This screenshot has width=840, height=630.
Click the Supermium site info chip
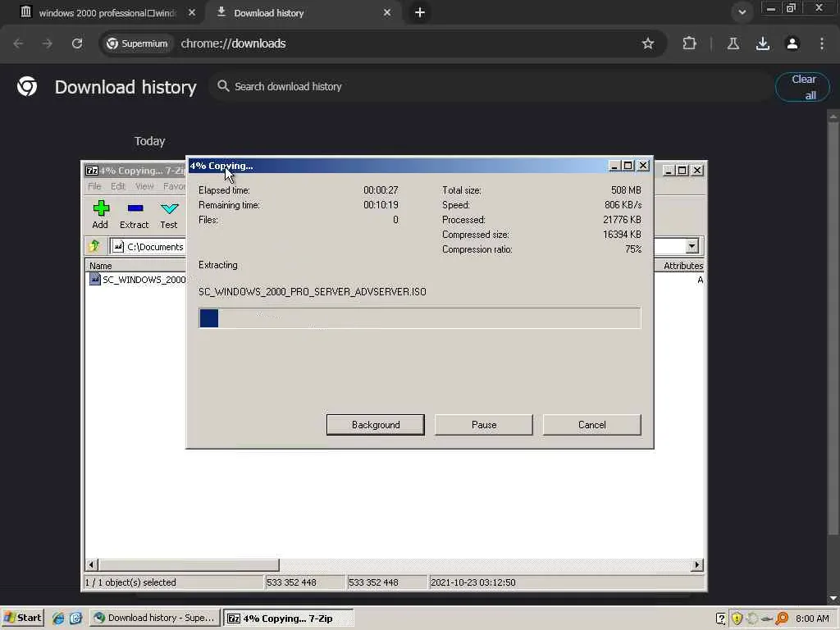[137, 43]
